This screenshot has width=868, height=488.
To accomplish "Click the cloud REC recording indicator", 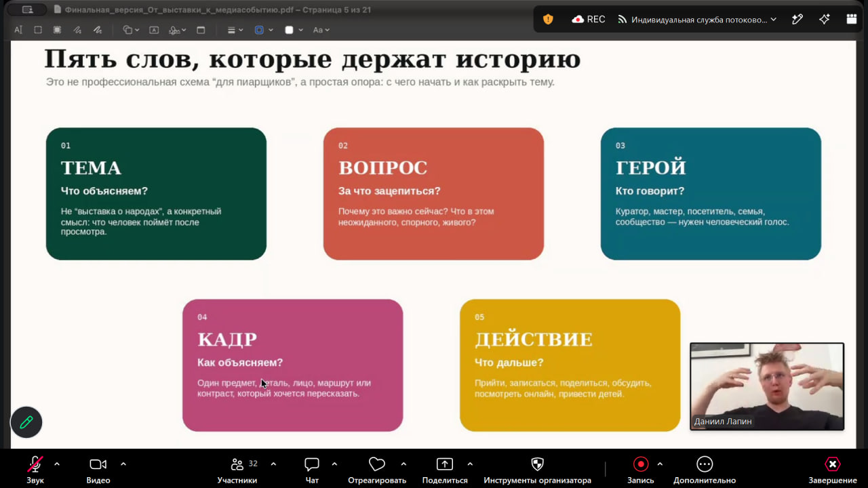I will point(589,19).
